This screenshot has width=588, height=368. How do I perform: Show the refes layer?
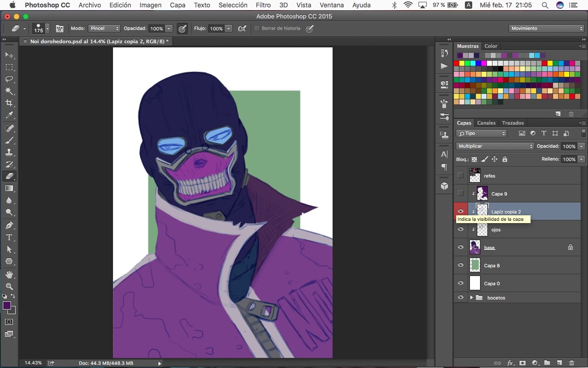461,176
